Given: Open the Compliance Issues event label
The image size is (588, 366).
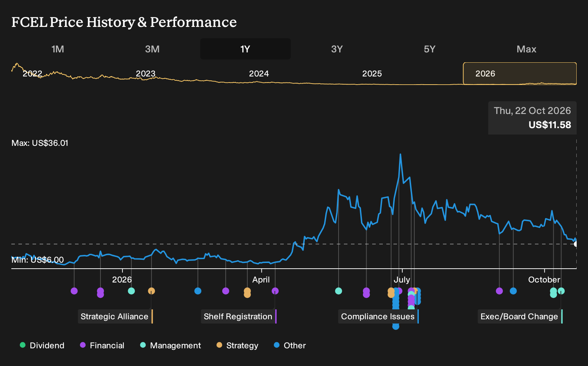Looking at the screenshot, I should pyautogui.click(x=379, y=316).
